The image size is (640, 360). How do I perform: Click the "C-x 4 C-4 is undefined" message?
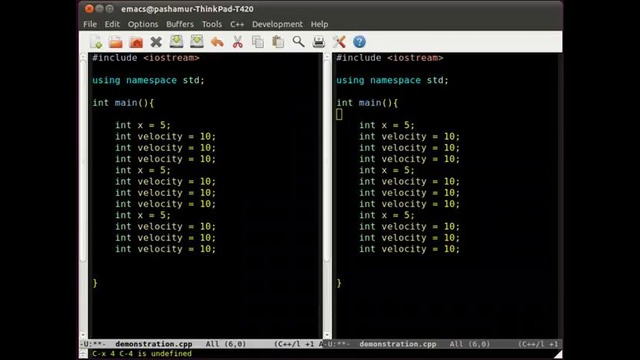click(142, 353)
